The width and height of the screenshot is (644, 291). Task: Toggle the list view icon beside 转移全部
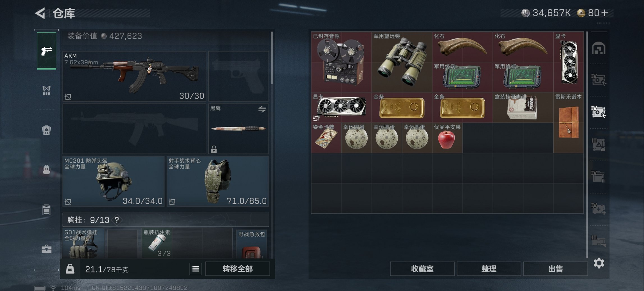point(195,269)
